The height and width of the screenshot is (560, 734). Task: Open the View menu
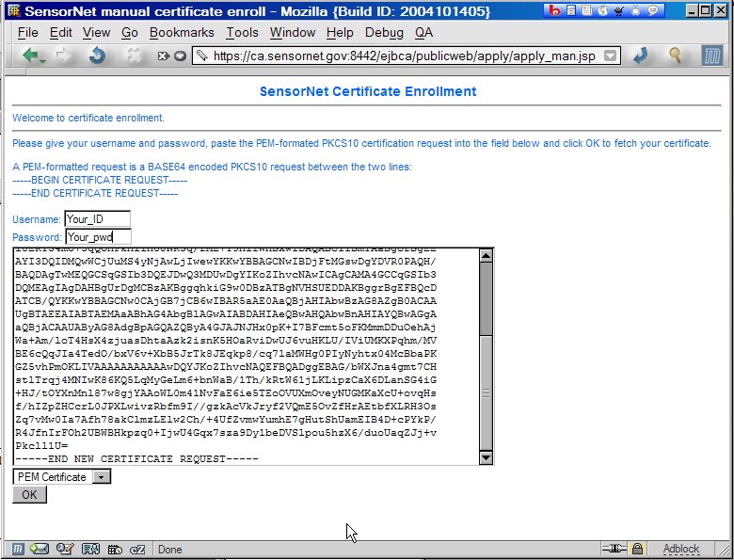point(96,32)
